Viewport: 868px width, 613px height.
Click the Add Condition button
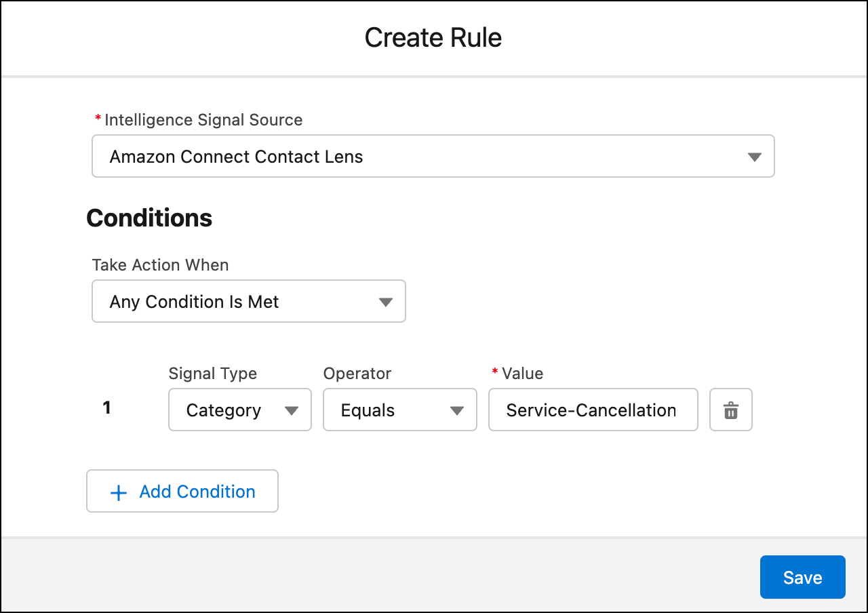182,491
